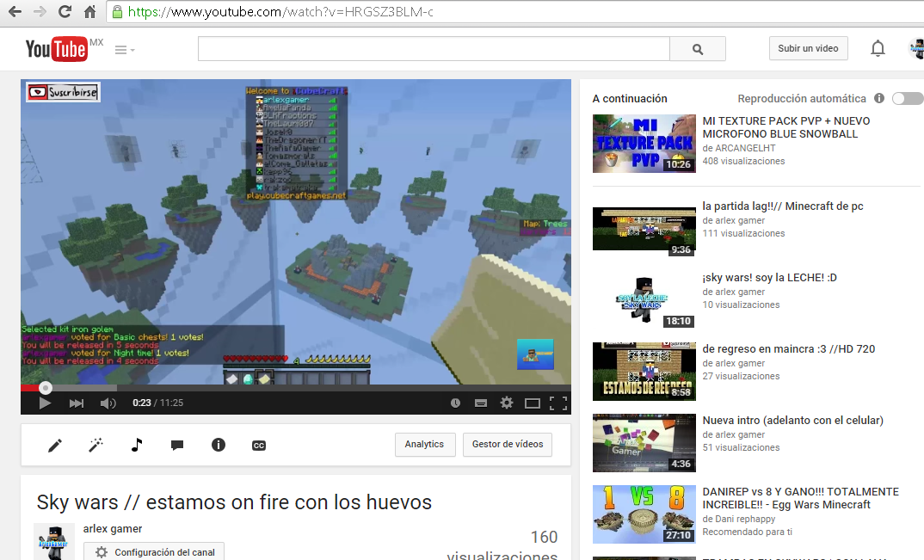The image size is (924, 560).
Task: Toggle theater mode in the player
Action: (x=533, y=403)
